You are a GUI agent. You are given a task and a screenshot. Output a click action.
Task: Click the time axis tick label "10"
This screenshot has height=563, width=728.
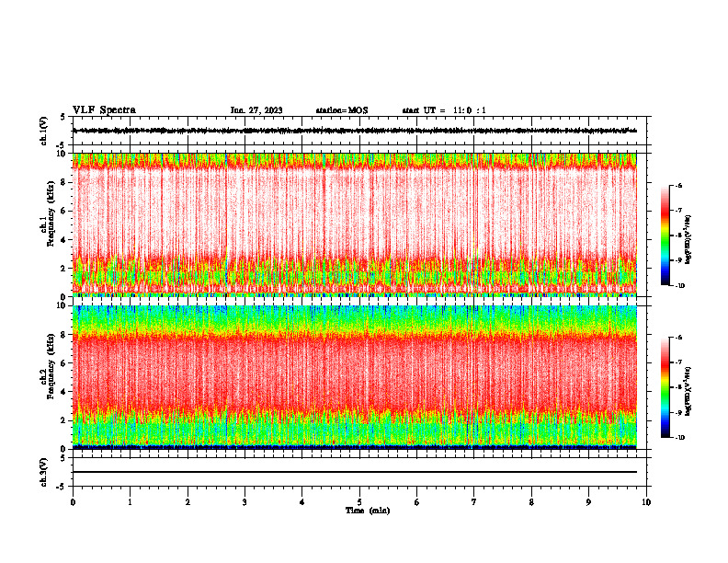[x=646, y=502]
